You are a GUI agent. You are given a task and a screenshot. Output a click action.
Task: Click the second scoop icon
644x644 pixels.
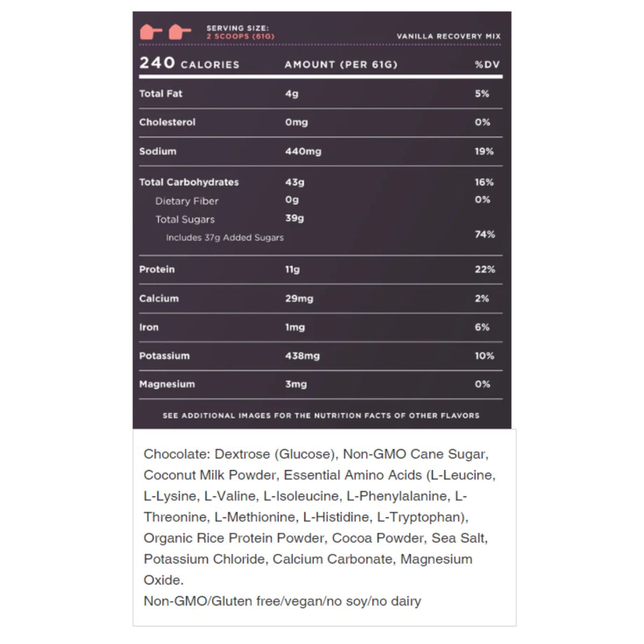point(180,32)
